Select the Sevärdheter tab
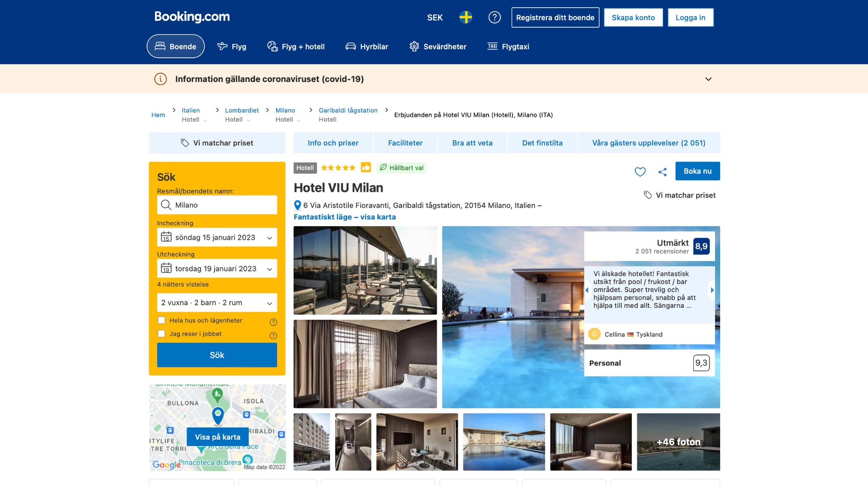This screenshot has width=868, height=486. (438, 46)
